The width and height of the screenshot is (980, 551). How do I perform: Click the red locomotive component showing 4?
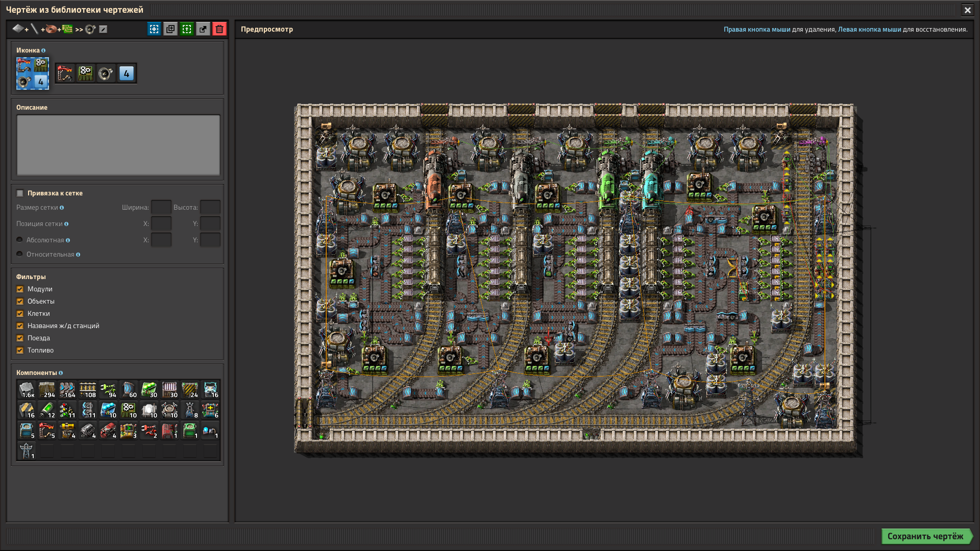[108, 431]
